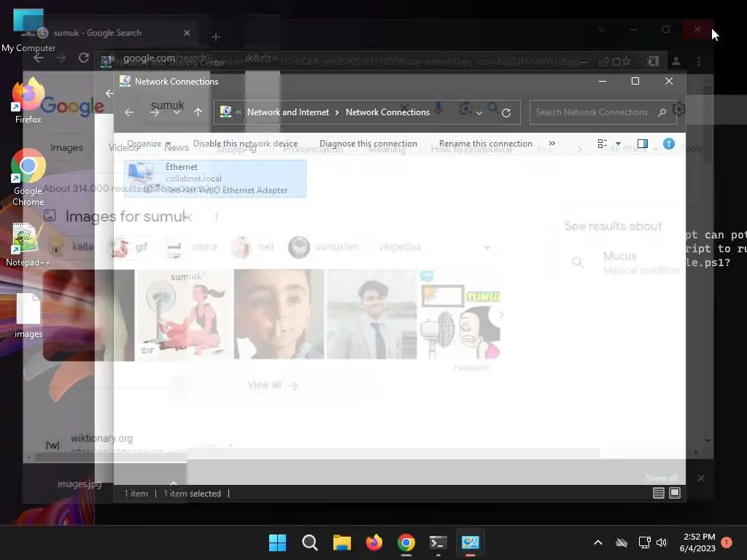
Task: Click the forward arrow in Network Connections
Action: tap(155, 112)
